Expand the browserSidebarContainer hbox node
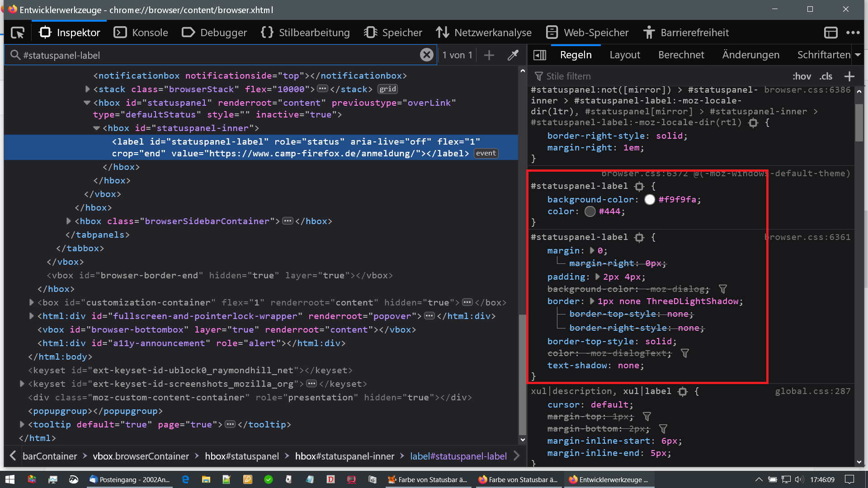This screenshot has height=488, width=868. tap(69, 221)
